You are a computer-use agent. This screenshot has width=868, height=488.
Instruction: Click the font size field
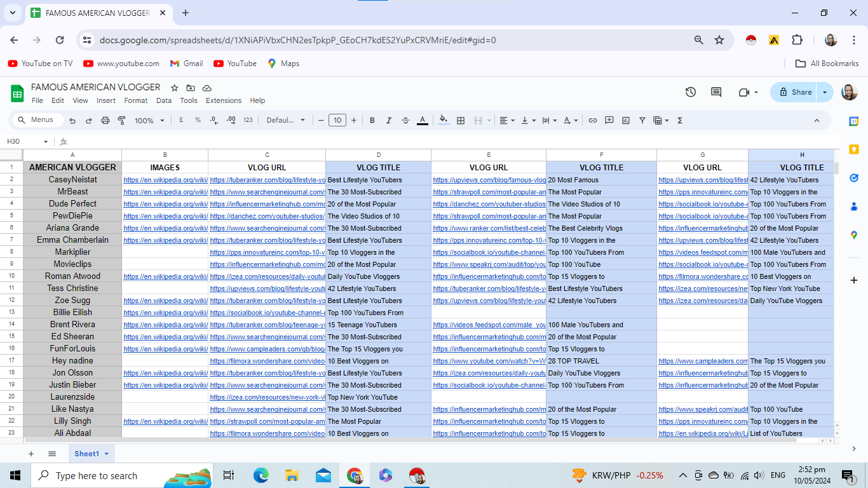(337, 120)
